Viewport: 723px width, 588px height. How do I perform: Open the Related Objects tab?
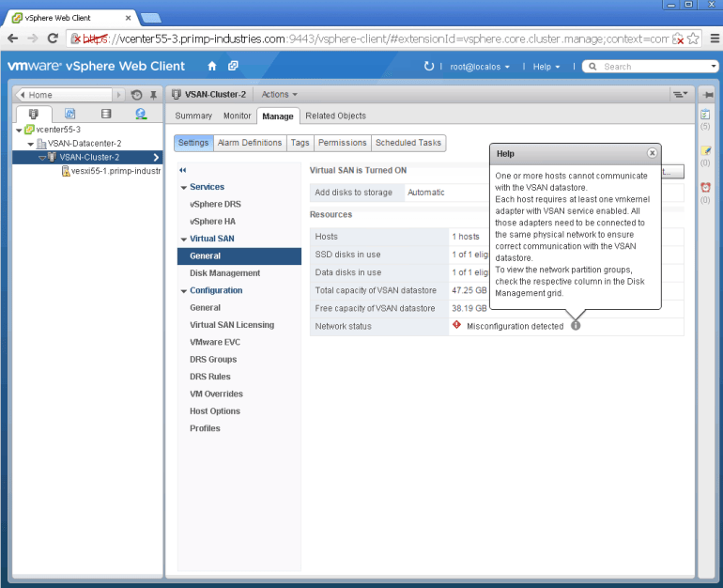point(336,116)
